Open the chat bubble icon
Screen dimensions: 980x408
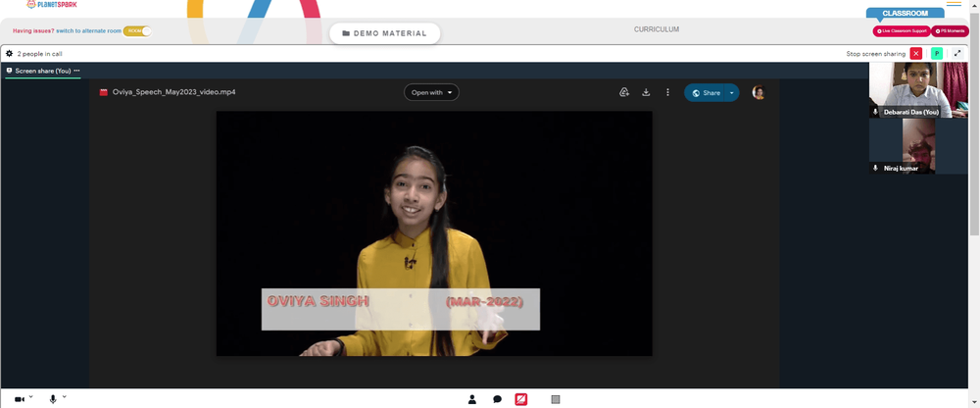pyautogui.click(x=498, y=399)
